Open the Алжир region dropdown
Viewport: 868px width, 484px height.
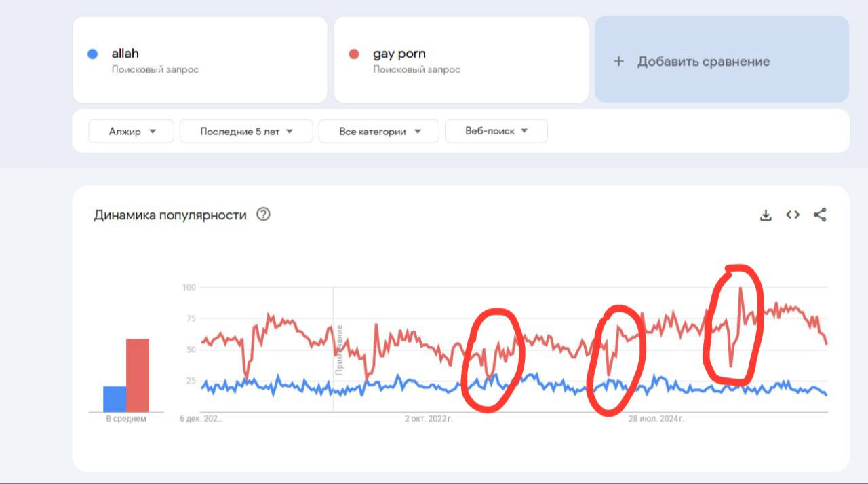click(132, 132)
